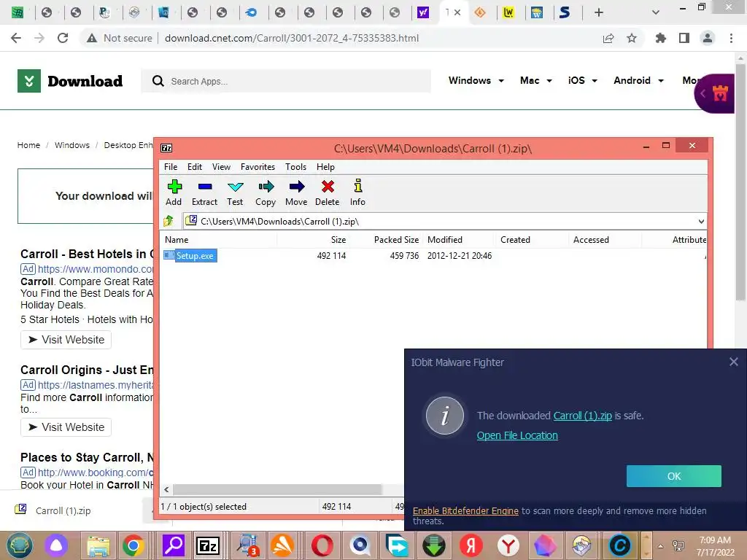Viewport: 747px width, 560px height.
Task: Click the CNET Download logo
Action: (x=70, y=81)
